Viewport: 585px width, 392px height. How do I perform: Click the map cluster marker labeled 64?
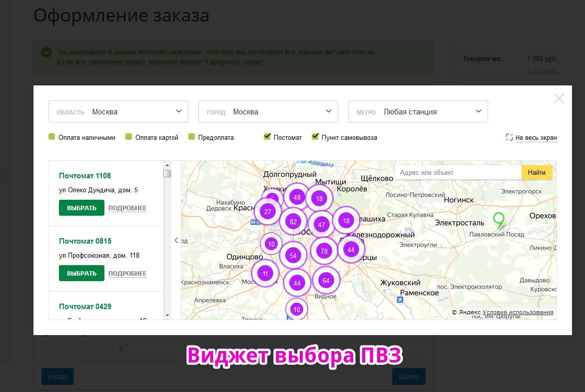click(x=326, y=281)
